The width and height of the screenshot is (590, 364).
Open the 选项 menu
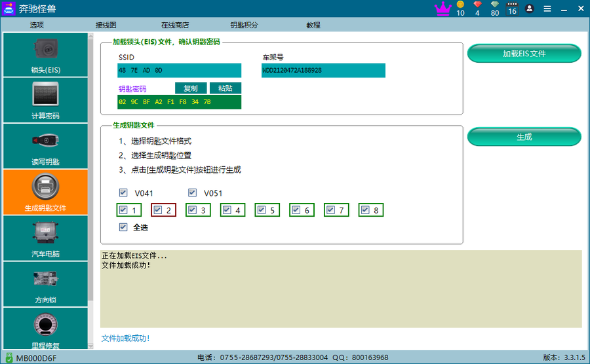pyautogui.click(x=37, y=25)
